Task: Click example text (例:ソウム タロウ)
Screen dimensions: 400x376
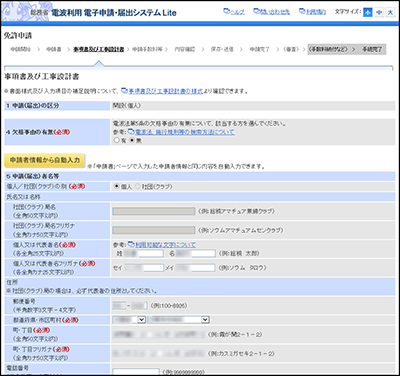Action: pyautogui.click(x=242, y=268)
